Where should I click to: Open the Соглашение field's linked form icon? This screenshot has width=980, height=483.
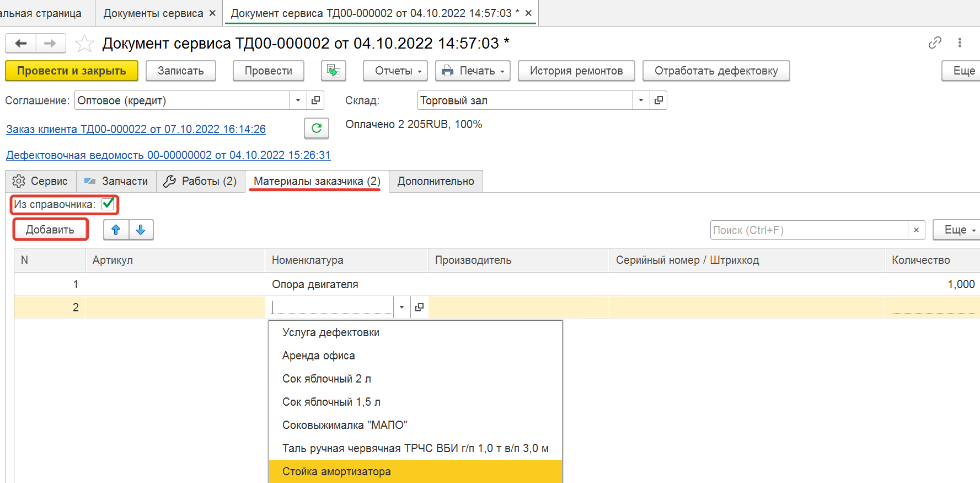(x=316, y=100)
